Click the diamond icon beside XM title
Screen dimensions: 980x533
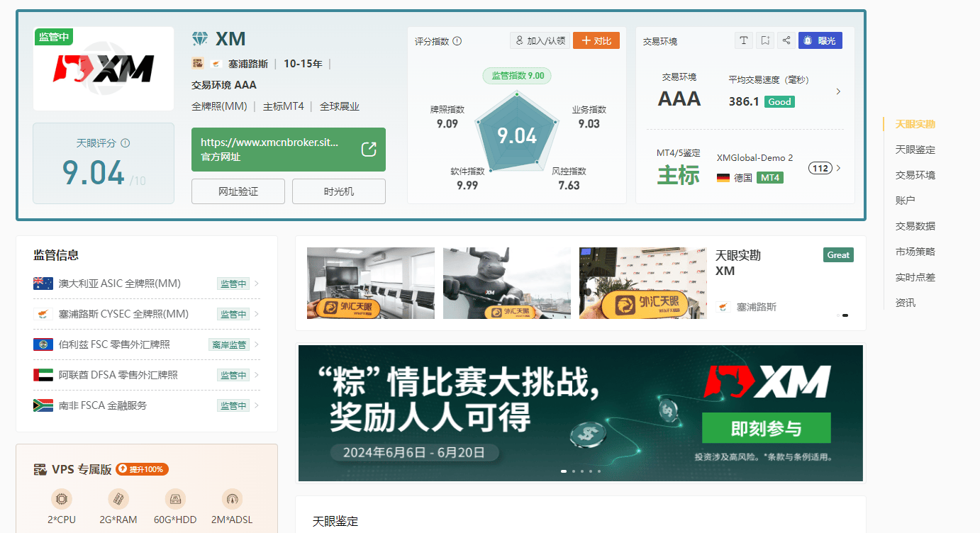200,38
